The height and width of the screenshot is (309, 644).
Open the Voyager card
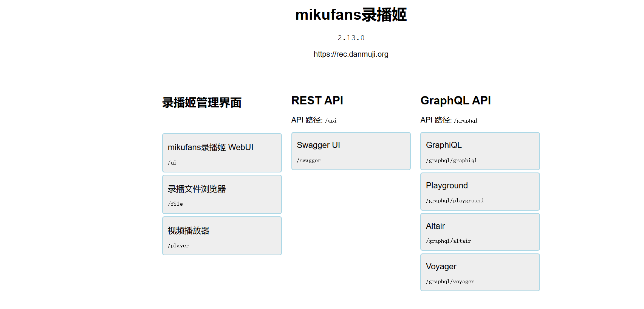(x=480, y=272)
